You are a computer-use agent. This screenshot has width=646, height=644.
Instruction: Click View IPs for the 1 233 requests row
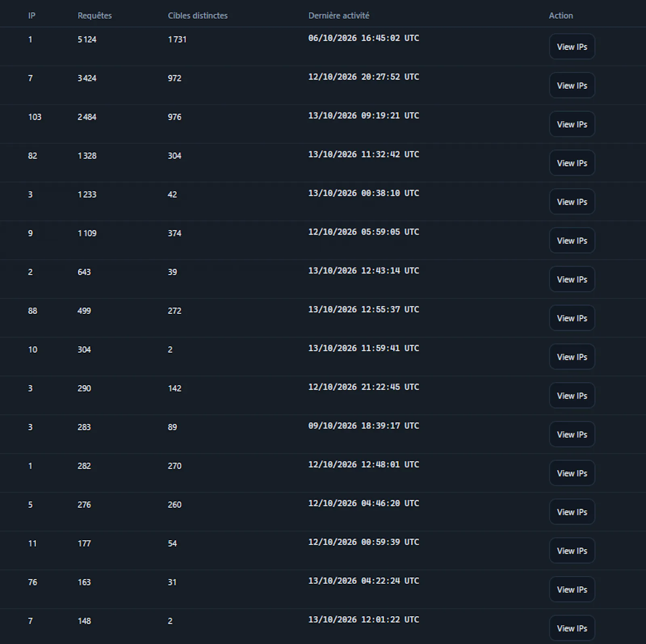click(x=572, y=202)
